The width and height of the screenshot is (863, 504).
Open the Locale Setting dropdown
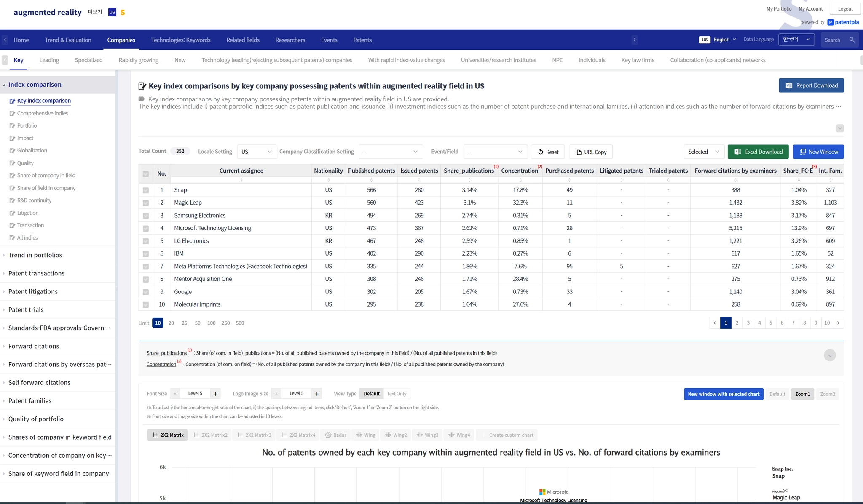(256, 152)
